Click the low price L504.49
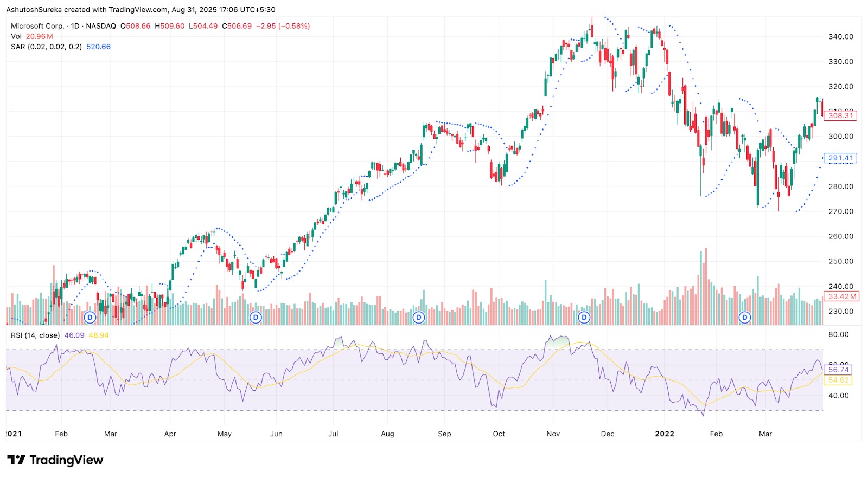The image size is (868, 478). [203, 26]
